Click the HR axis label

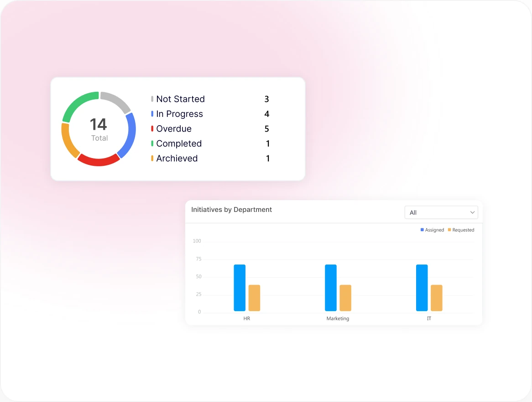[247, 319]
